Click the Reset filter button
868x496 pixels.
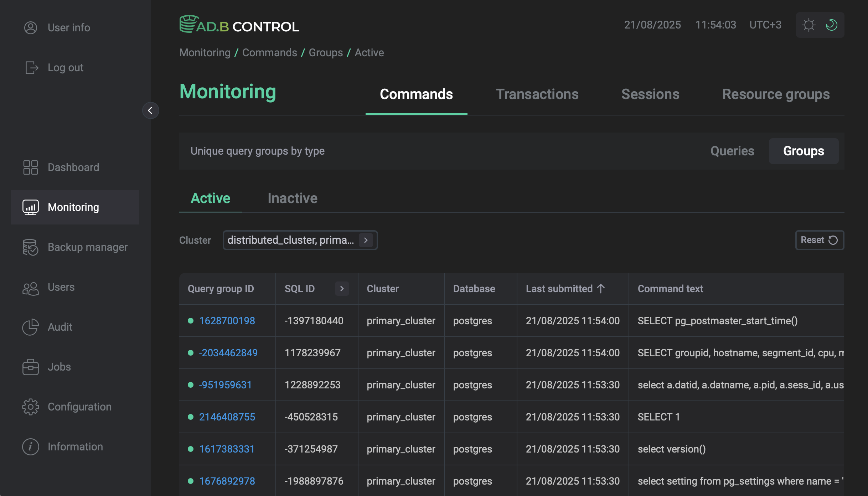pos(819,240)
